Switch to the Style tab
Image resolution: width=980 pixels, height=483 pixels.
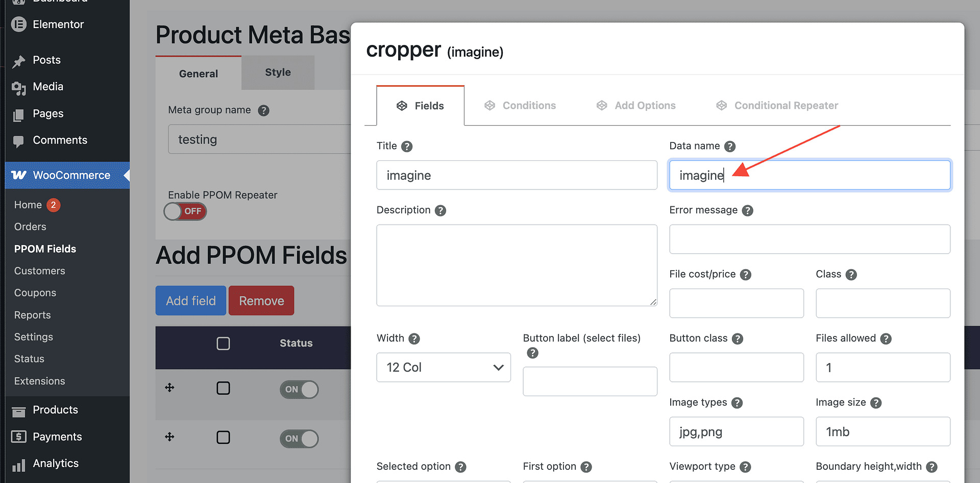[x=278, y=73]
